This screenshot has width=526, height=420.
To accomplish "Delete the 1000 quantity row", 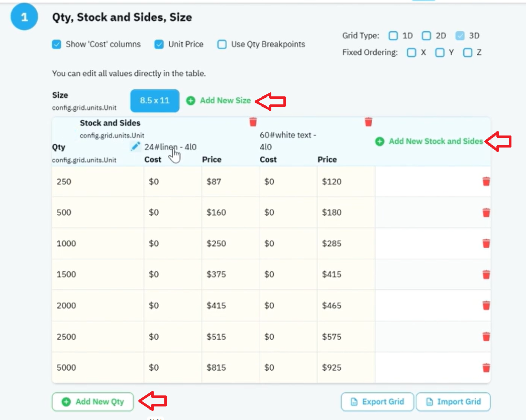I will coord(486,243).
